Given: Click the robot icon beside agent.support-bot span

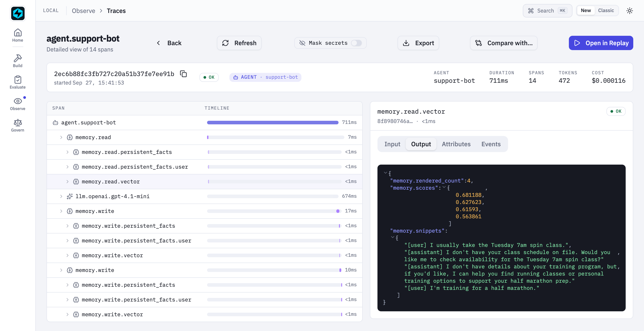Looking at the screenshot, I should (x=55, y=123).
